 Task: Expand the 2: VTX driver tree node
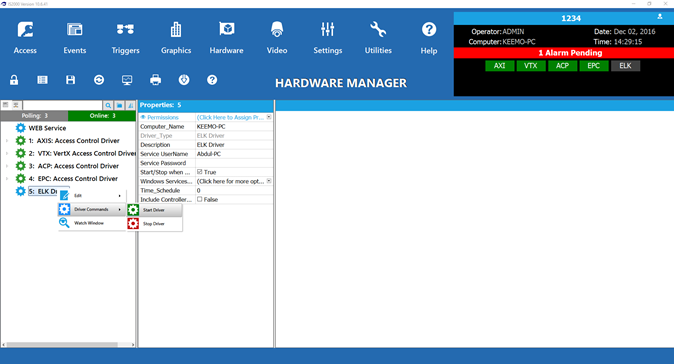[7, 153]
